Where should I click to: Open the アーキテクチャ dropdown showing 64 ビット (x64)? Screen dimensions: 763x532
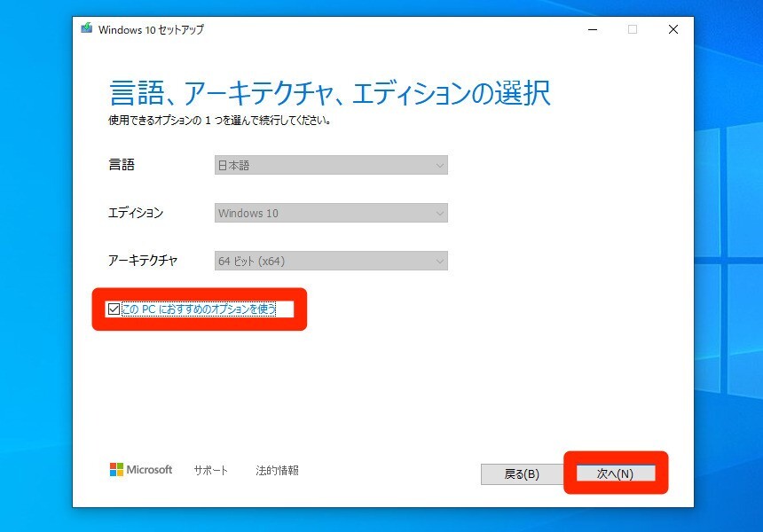[x=331, y=261]
